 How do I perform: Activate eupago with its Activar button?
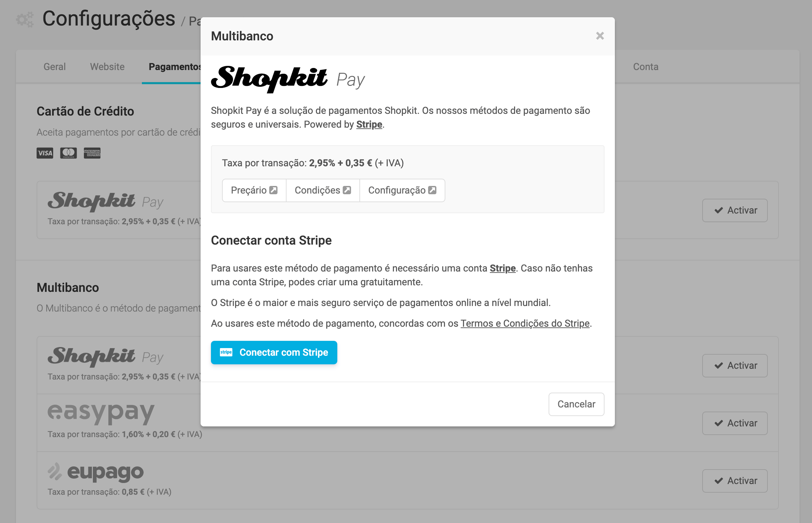(735, 481)
